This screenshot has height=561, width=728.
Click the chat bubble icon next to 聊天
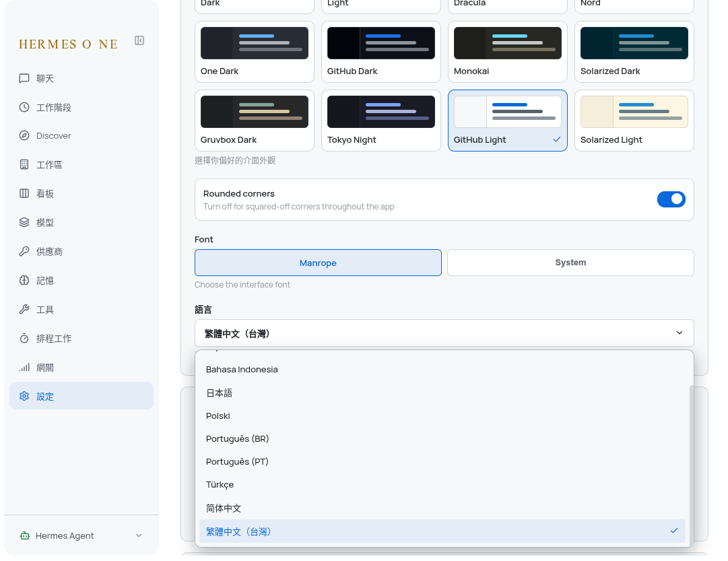point(24,79)
